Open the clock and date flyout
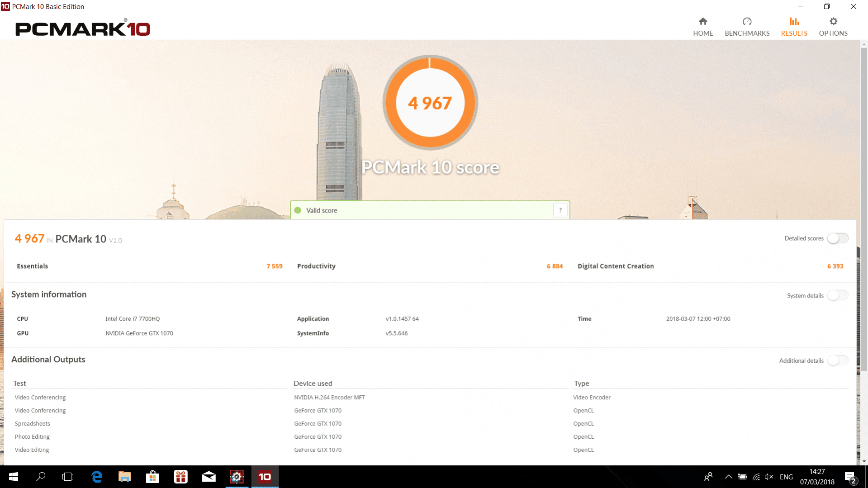This screenshot has width=868, height=488. pyautogui.click(x=817, y=477)
